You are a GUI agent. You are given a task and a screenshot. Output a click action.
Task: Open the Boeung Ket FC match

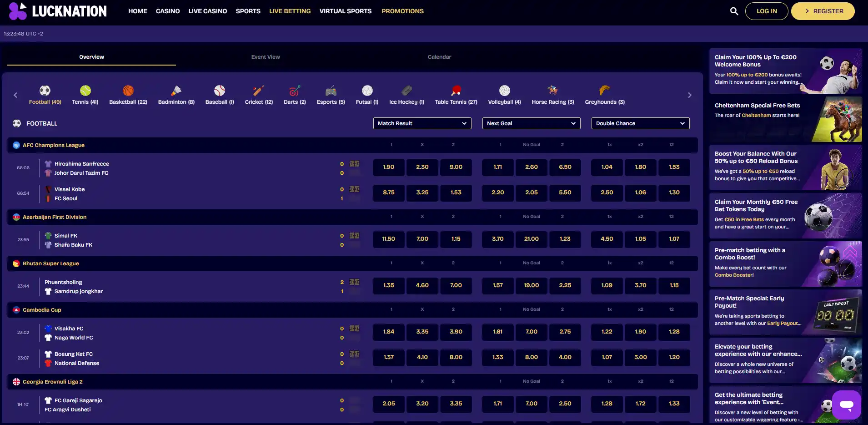click(x=74, y=354)
